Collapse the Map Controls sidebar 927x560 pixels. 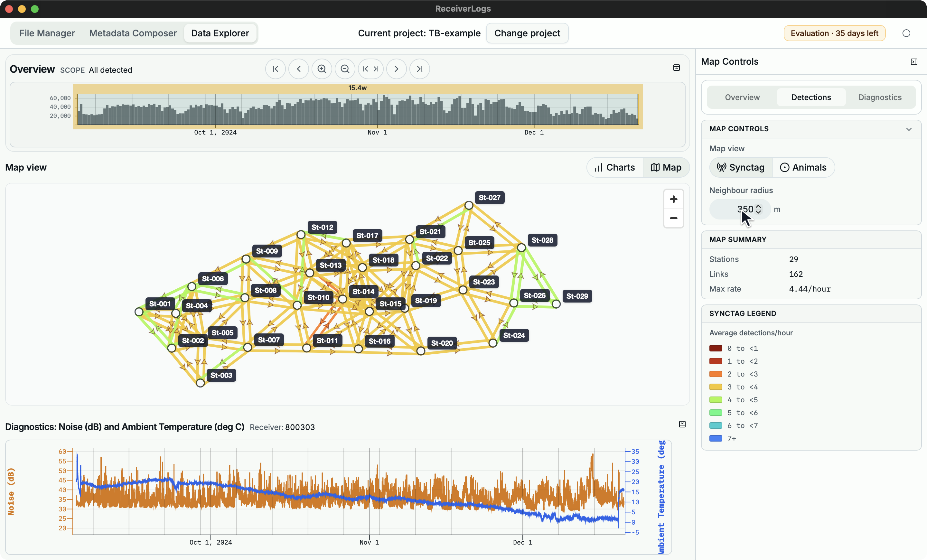pos(914,62)
